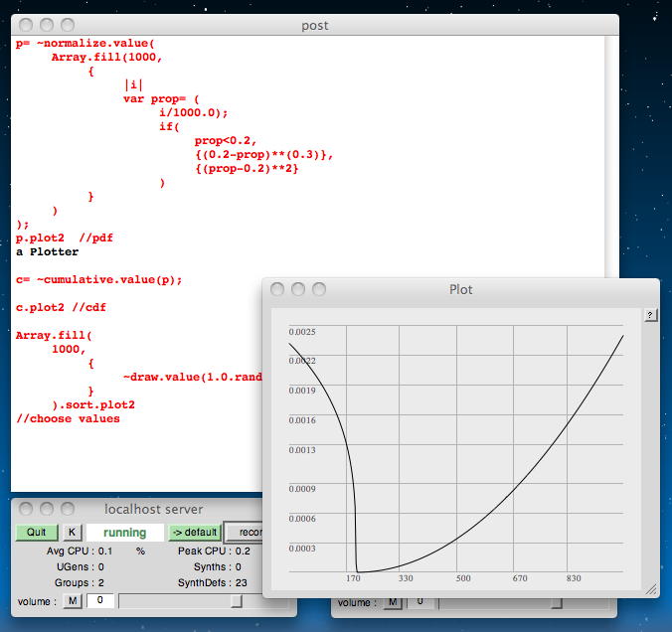Open help with the ? button in Plot
The width and height of the screenshot is (672, 632).
[x=650, y=315]
